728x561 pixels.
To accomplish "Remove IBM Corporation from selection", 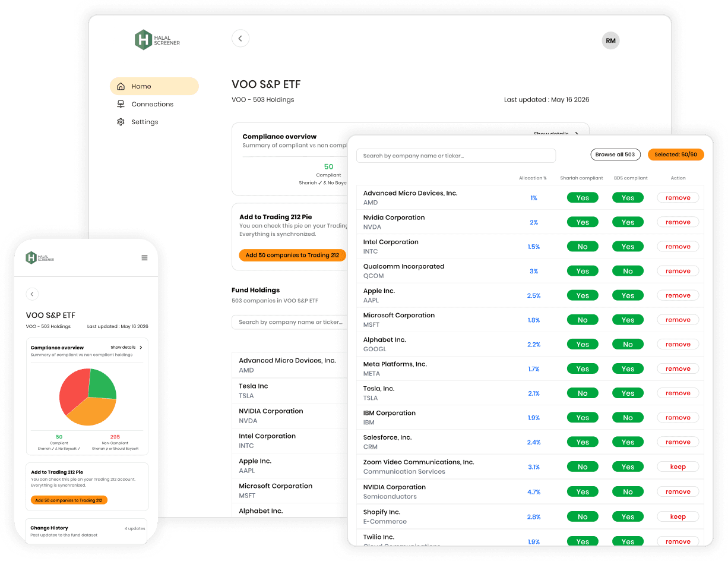I will [678, 418].
